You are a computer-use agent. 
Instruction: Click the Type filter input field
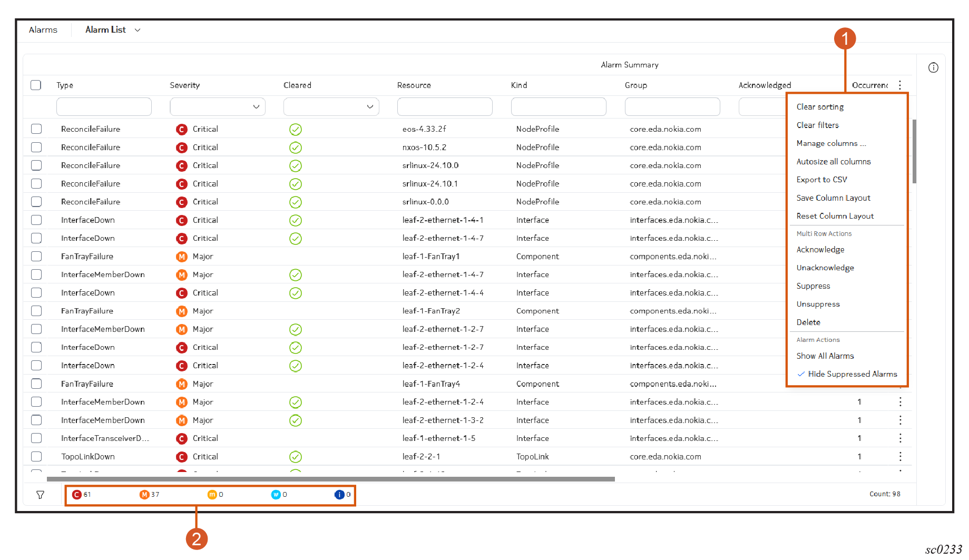pos(104,106)
